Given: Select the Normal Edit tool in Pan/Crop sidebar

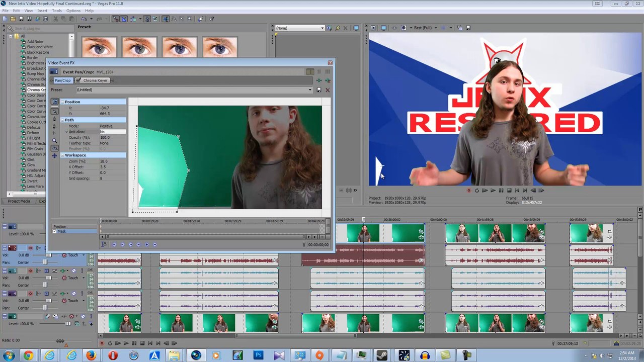Looking at the screenshot, I should click(x=55, y=111).
